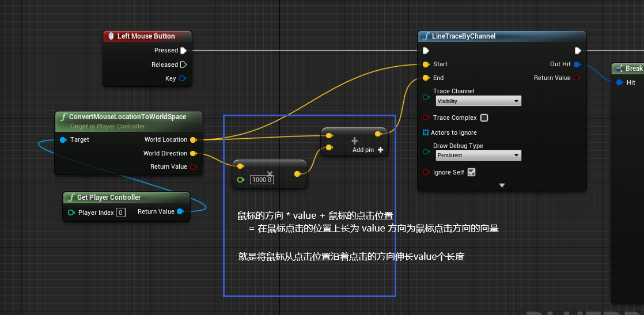This screenshot has width=644, height=315.
Task: Edit the Player Index value field
Action: pyautogui.click(x=121, y=212)
